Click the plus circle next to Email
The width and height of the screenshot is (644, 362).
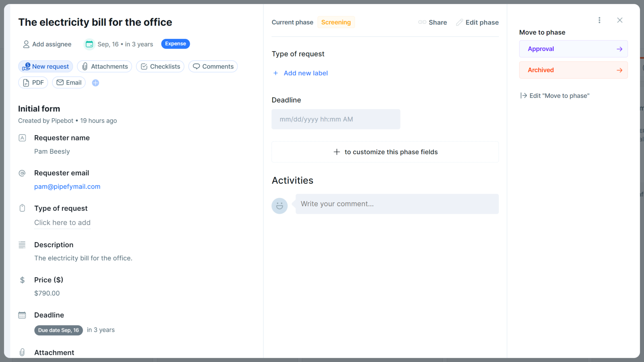(95, 83)
